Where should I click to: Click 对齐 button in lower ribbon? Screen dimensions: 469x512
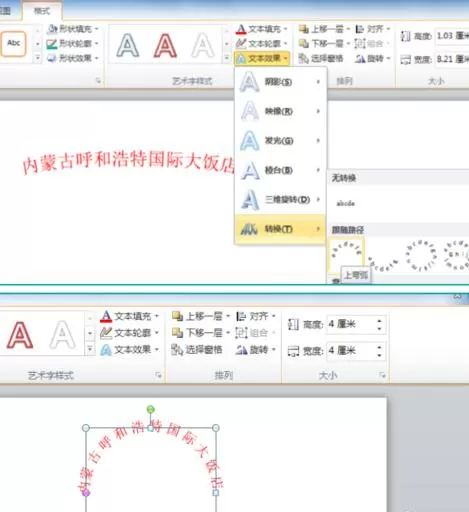pos(256,316)
